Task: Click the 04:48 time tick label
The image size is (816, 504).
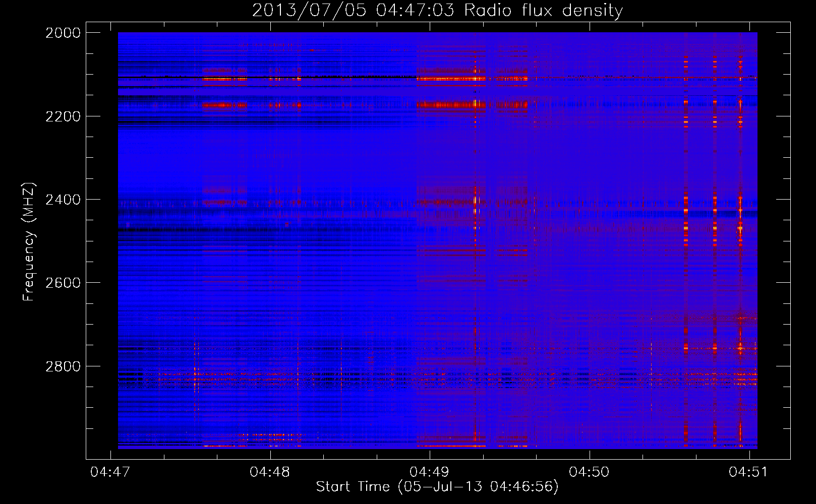Action: tap(270, 472)
